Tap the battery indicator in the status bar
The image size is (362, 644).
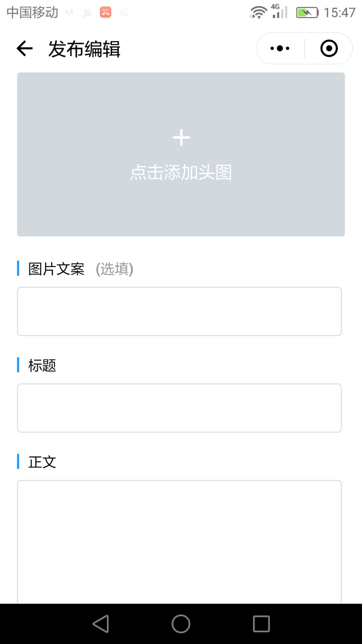pos(308,12)
